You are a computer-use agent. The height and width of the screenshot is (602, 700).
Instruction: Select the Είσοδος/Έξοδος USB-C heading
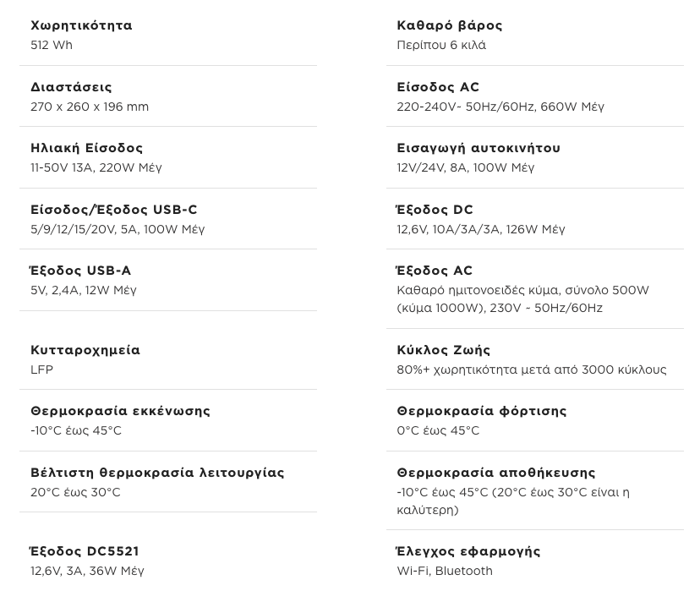(113, 210)
